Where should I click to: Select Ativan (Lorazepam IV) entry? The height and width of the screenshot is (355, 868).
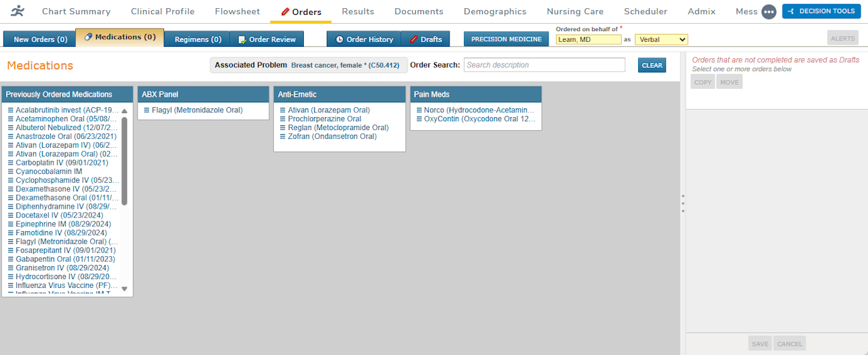click(66, 145)
